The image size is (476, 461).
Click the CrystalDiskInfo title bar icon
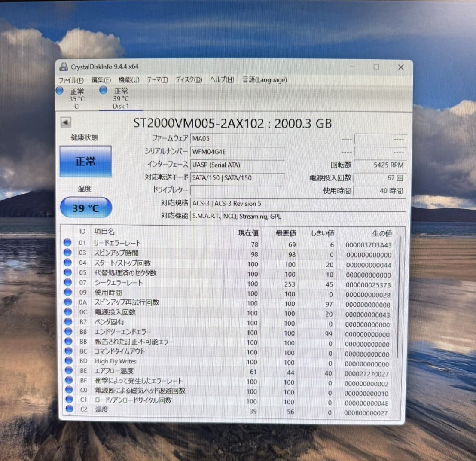click(64, 67)
